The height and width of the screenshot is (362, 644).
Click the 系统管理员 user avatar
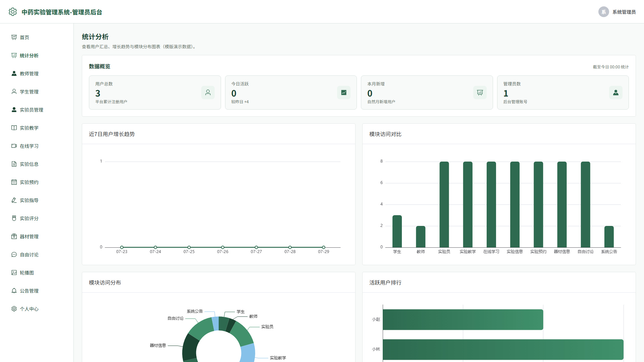(x=604, y=12)
